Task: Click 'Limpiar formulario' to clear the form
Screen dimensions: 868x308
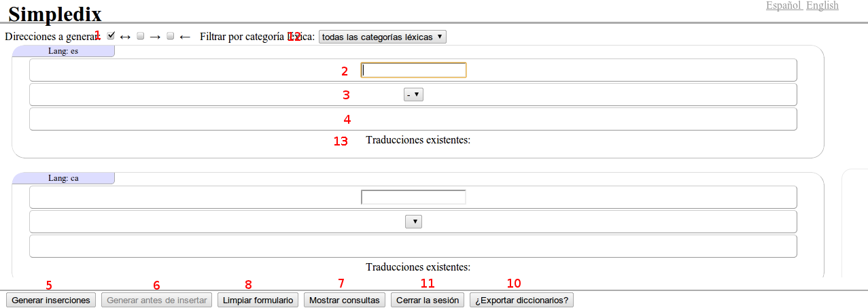Action: pyautogui.click(x=258, y=300)
